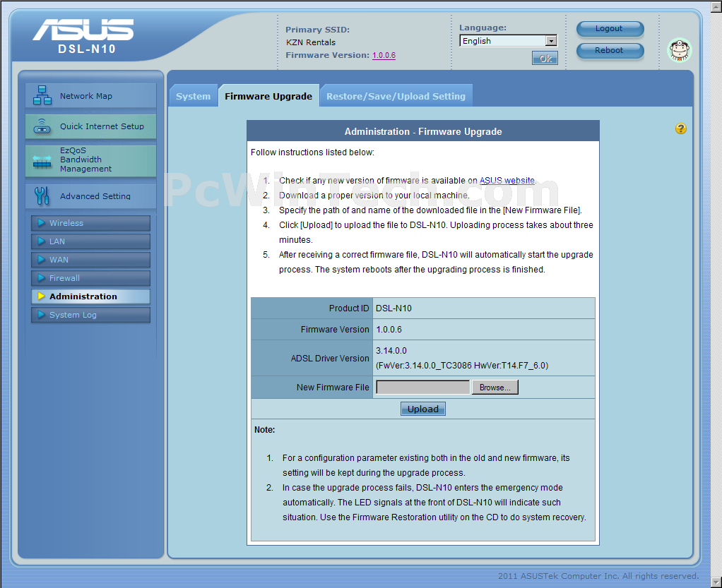Click the New Firmware File input field
The width and height of the screenshot is (722, 588).
422,388
